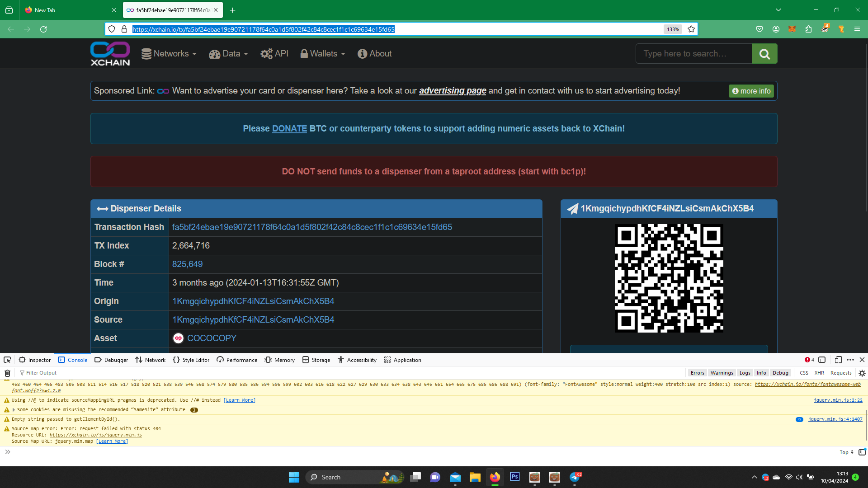Clear the web console output with trash icon
Screen dimensions: 868x488
7,373
